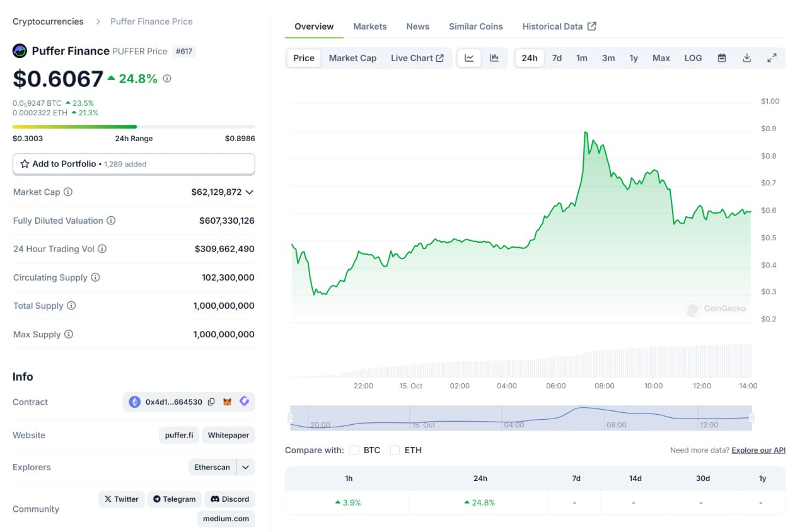The image size is (807, 532).
Task: Add token to MetaMask via fox icon
Action: tap(228, 402)
